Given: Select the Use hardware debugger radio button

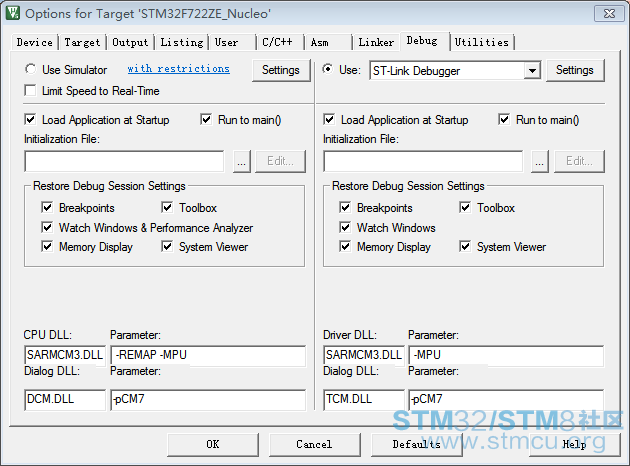Looking at the screenshot, I should click(x=328, y=69).
